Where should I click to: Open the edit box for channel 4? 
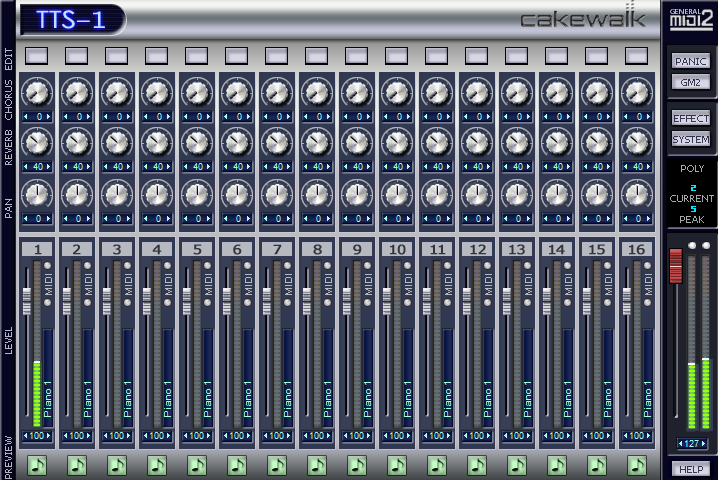pos(157,56)
